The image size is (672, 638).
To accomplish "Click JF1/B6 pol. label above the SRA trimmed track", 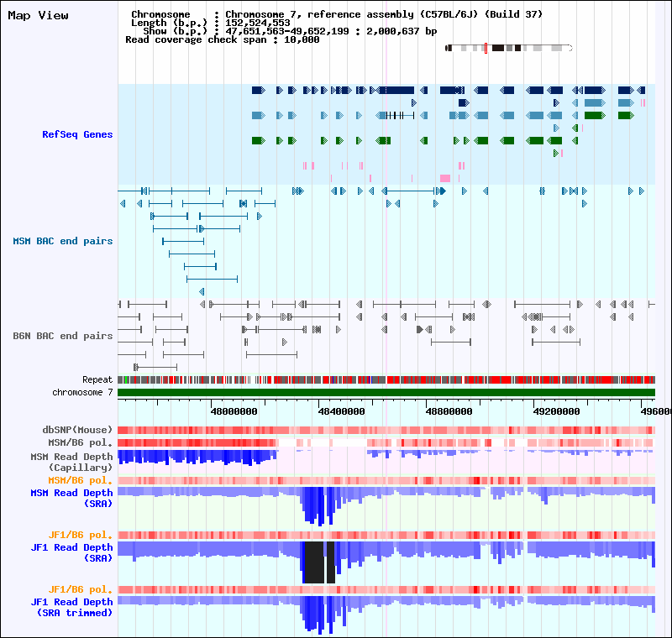I will point(80,589).
